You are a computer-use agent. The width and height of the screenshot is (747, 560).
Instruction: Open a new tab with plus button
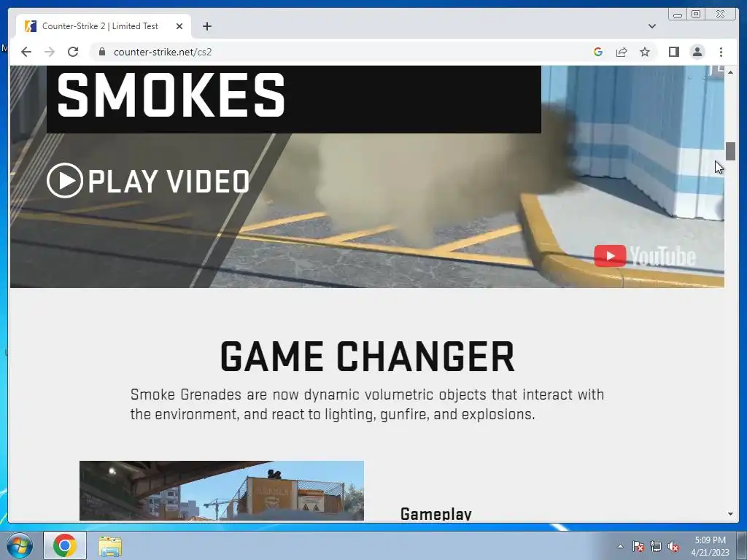pos(206,26)
